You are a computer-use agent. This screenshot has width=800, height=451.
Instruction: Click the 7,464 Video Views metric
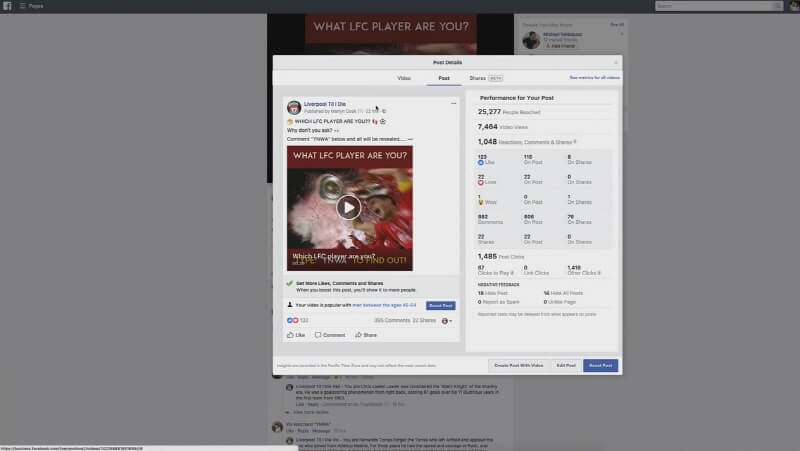(x=503, y=127)
